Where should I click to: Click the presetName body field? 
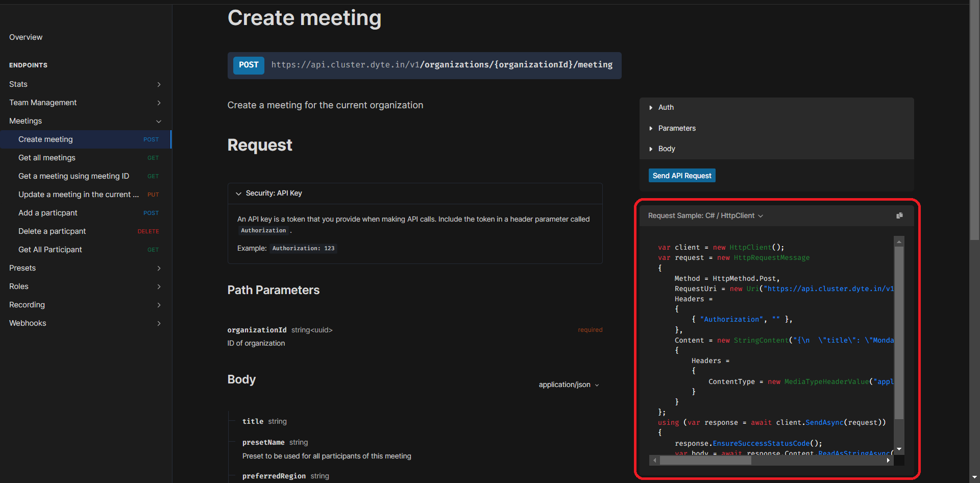coord(263,442)
